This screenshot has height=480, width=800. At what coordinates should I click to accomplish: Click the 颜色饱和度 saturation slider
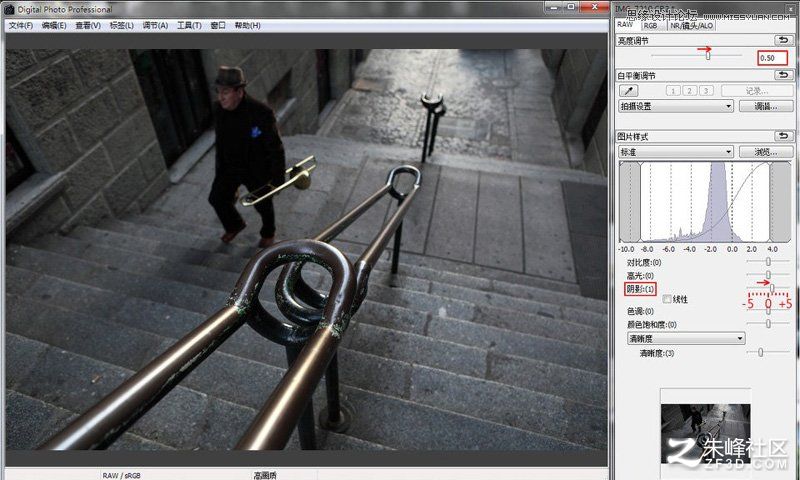click(x=768, y=323)
